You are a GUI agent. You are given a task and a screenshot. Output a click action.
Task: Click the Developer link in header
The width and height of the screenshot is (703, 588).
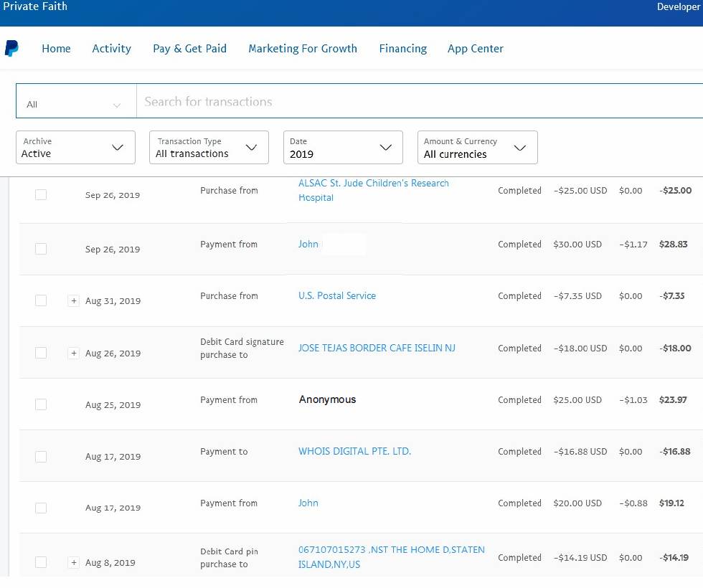click(x=679, y=6)
